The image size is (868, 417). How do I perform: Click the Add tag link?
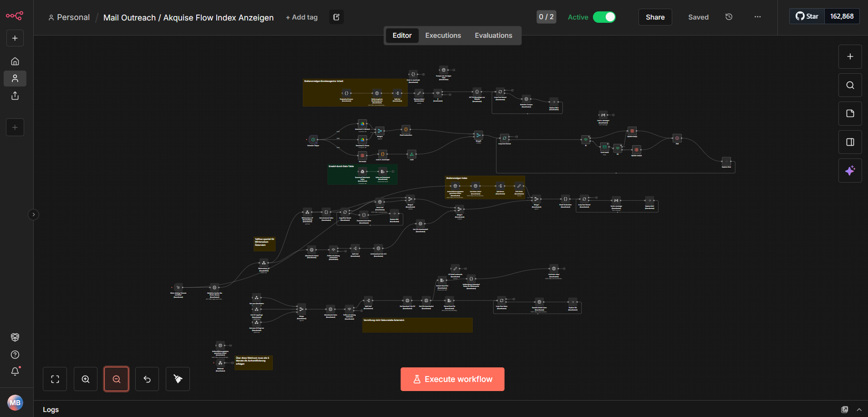tap(301, 17)
